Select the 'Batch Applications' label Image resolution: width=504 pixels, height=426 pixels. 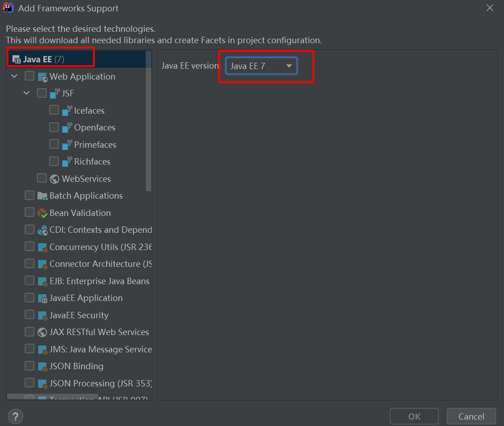[86, 196]
